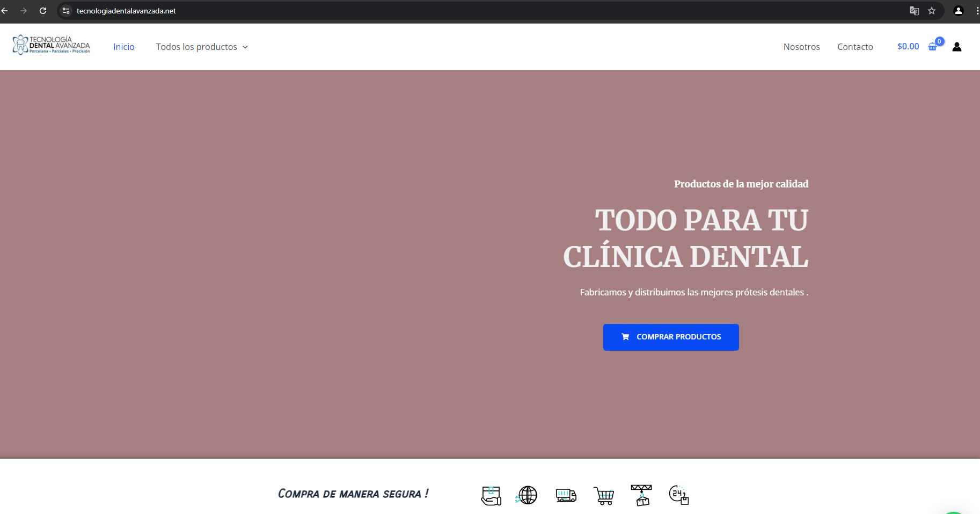Click the shopping cart icon in footer strip
Image resolution: width=980 pixels, height=514 pixels.
604,496
